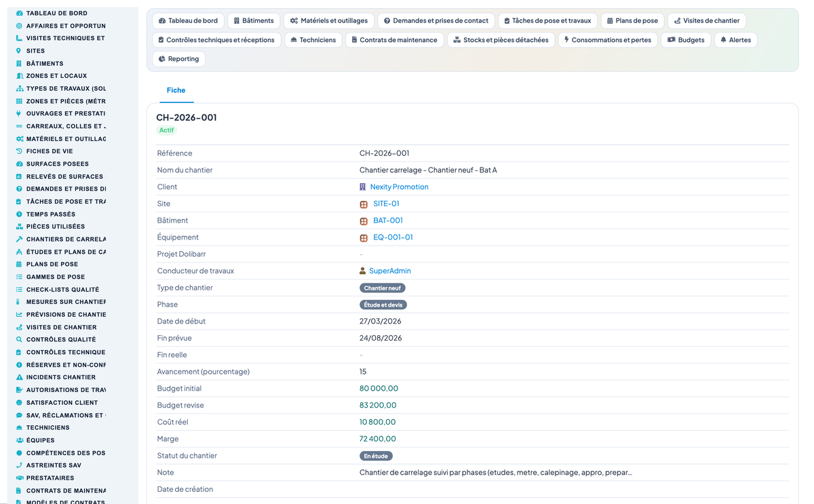The height and width of the screenshot is (504, 814).
Task: Click the lightning icon in Consommations et pertes
Action: tap(566, 40)
